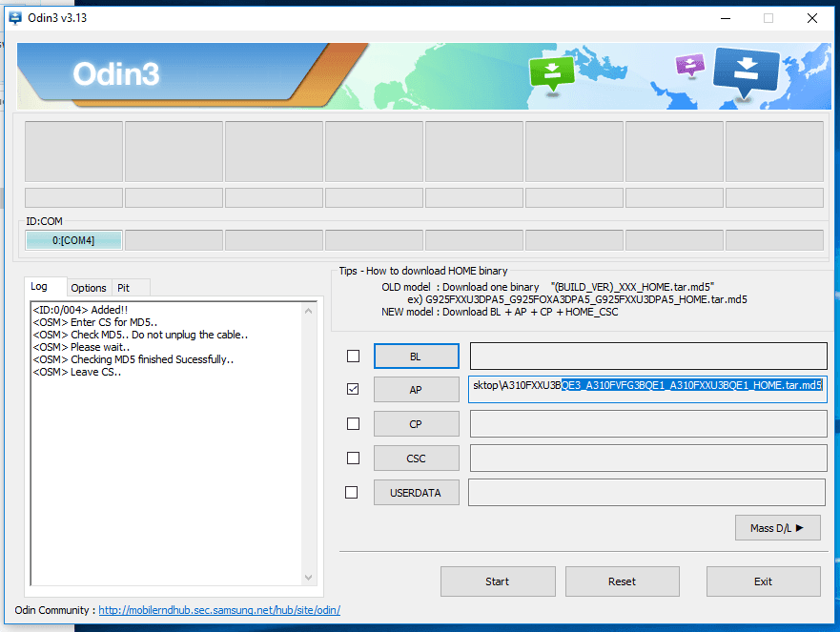Browse for a BL file
The width and height of the screenshot is (840, 632).
(417, 357)
